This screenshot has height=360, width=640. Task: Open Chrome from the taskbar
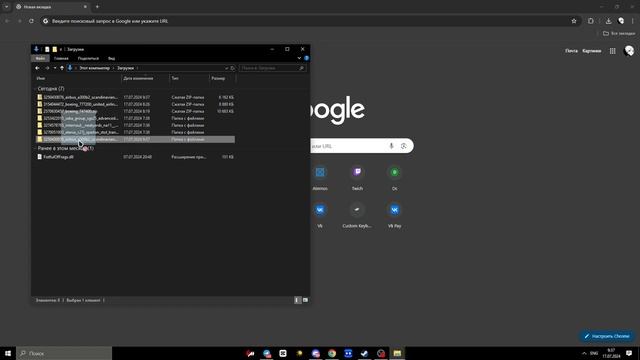tap(332, 353)
